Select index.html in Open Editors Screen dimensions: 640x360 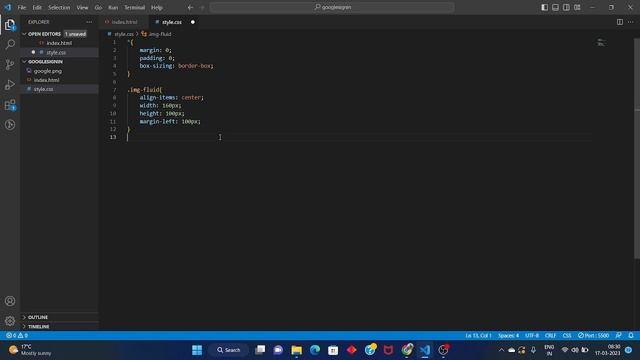click(x=59, y=43)
